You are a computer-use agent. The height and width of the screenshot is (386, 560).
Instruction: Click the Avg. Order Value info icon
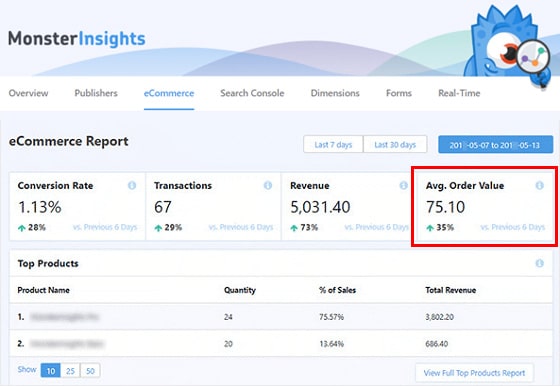coord(540,185)
